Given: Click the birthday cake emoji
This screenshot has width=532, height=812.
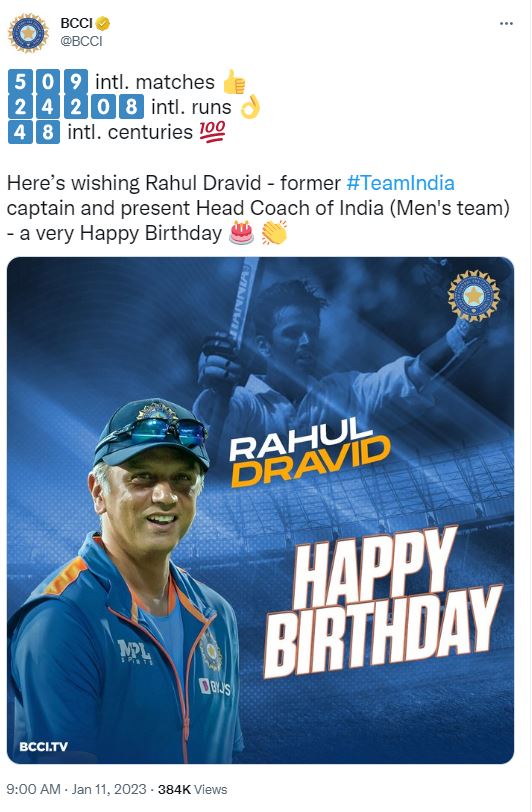Looking at the screenshot, I should (241, 233).
